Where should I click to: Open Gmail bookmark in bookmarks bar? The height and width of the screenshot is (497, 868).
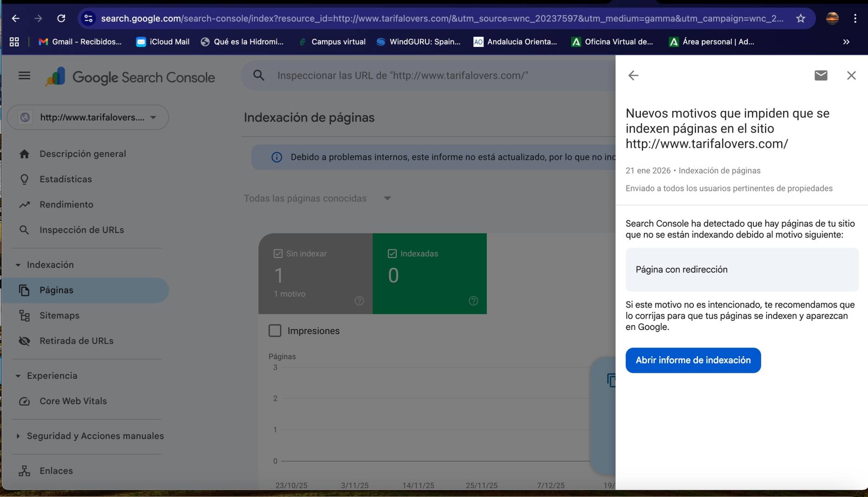[x=80, y=42]
